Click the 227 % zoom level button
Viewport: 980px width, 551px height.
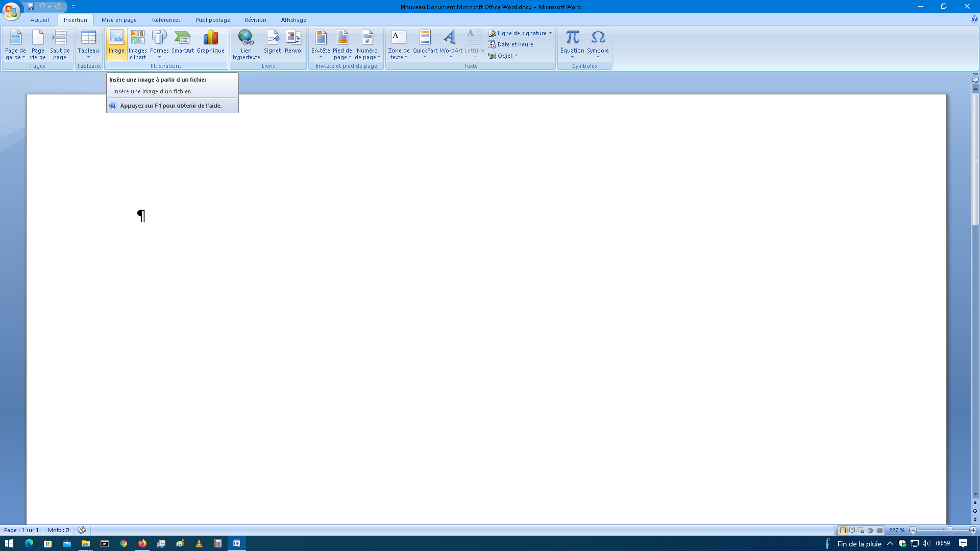click(x=896, y=530)
